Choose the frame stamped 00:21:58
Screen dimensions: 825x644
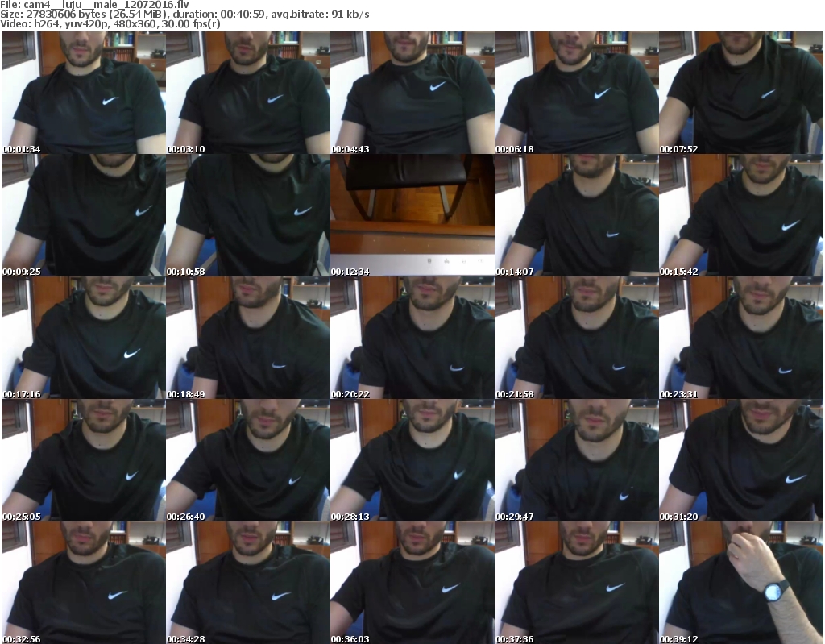[x=577, y=338]
